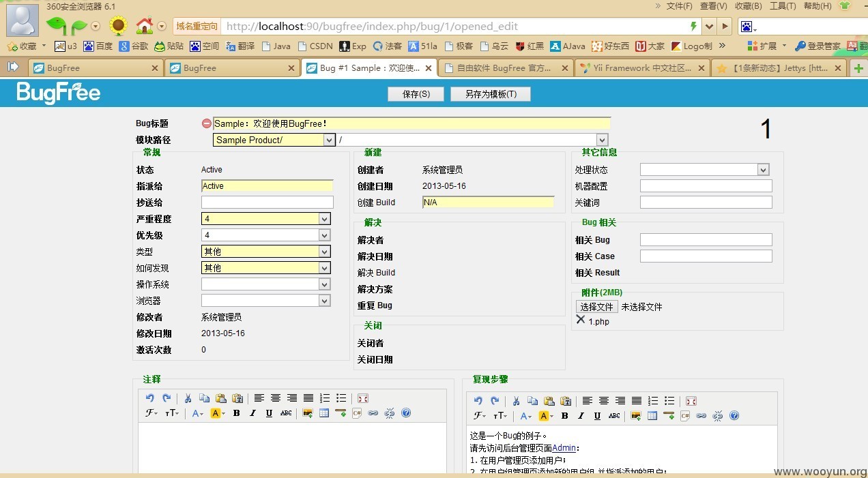Click the 抄送给 input field
The width and height of the screenshot is (868, 478).
click(x=267, y=203)
